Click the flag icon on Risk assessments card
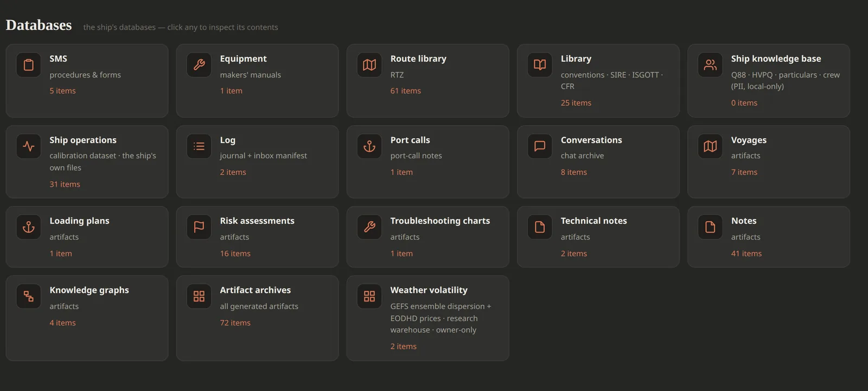The image size is (868, 391). [199, 227]
